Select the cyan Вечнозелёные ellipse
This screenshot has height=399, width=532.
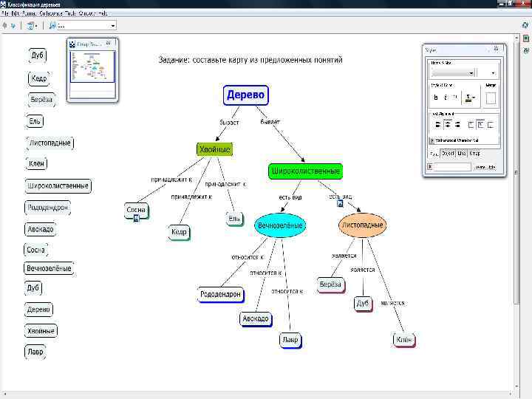click(280, 225)
